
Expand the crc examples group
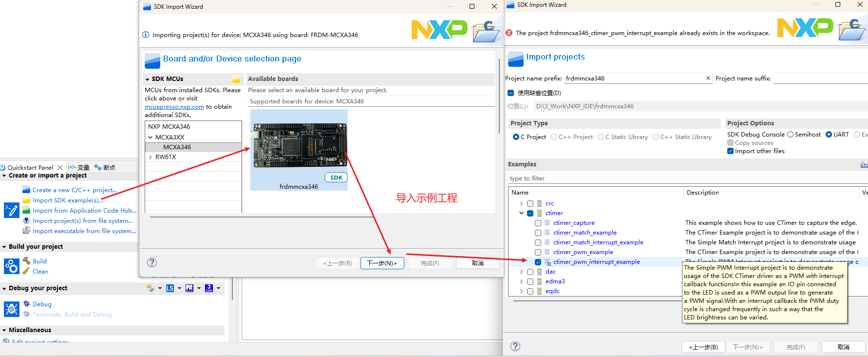521,203
